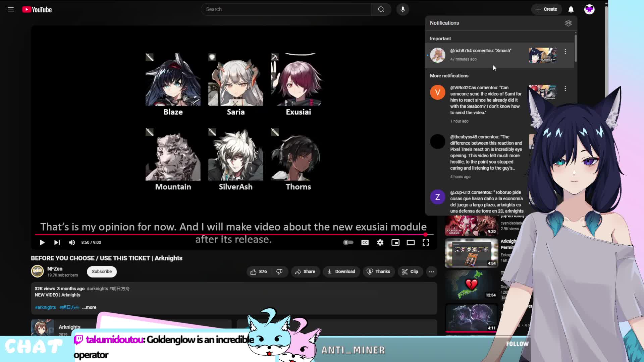Focus the YouTube search field
This screenshot has width=644, height=362.
(x=286, y=9)
